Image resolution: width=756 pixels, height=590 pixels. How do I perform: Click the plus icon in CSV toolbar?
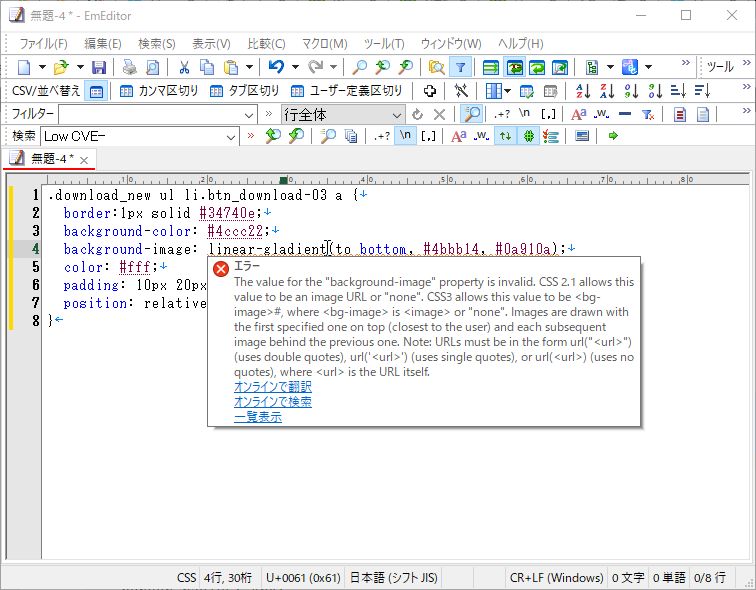click(430, 91)
